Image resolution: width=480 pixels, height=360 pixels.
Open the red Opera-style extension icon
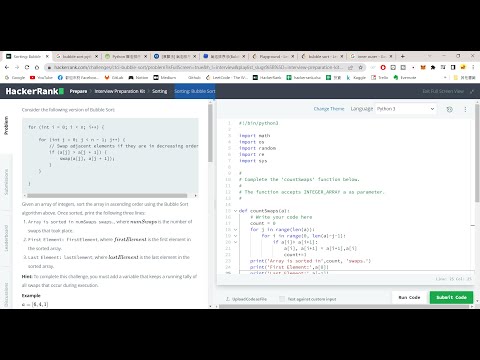point(383,67)
